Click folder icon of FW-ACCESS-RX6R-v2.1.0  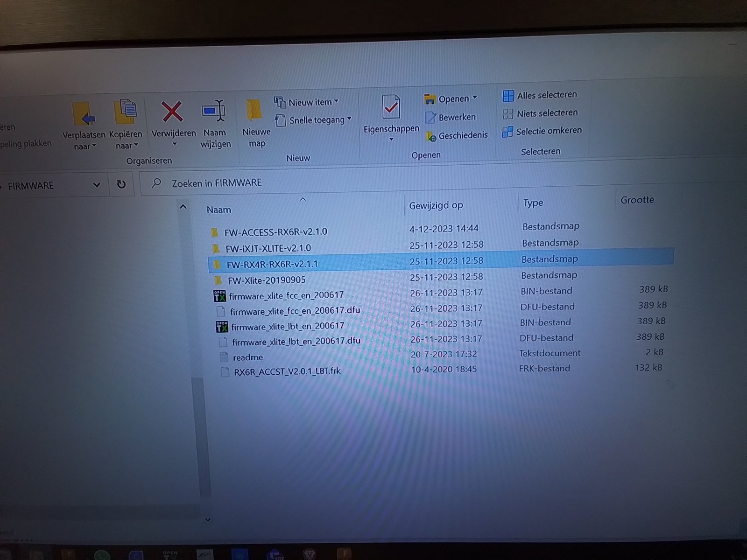215,232
